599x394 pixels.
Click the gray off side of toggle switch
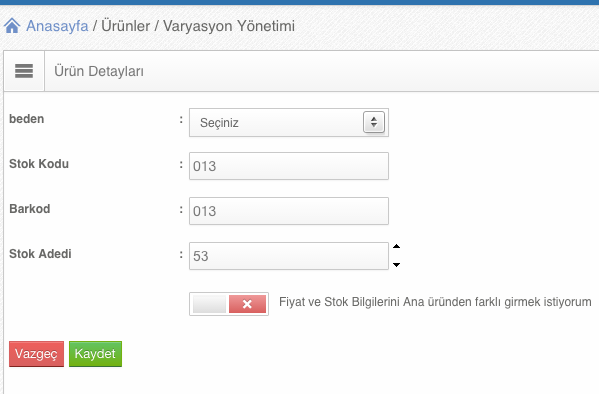click(x=209, y=304)
